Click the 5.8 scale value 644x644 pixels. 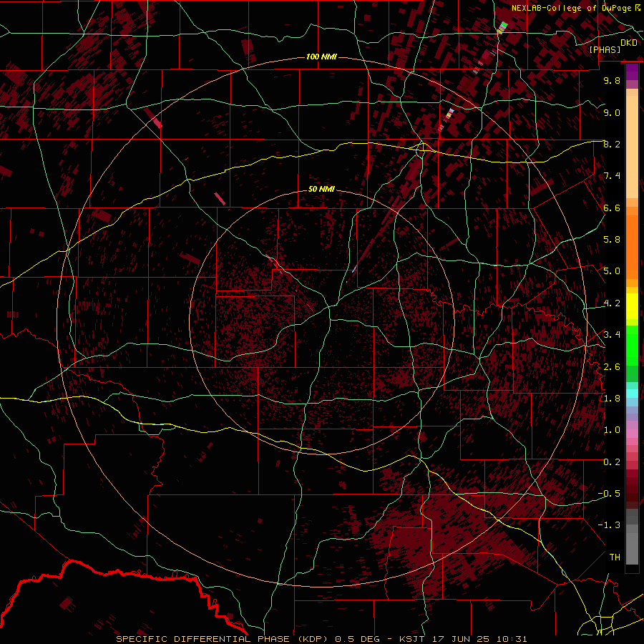pos(612,240)
